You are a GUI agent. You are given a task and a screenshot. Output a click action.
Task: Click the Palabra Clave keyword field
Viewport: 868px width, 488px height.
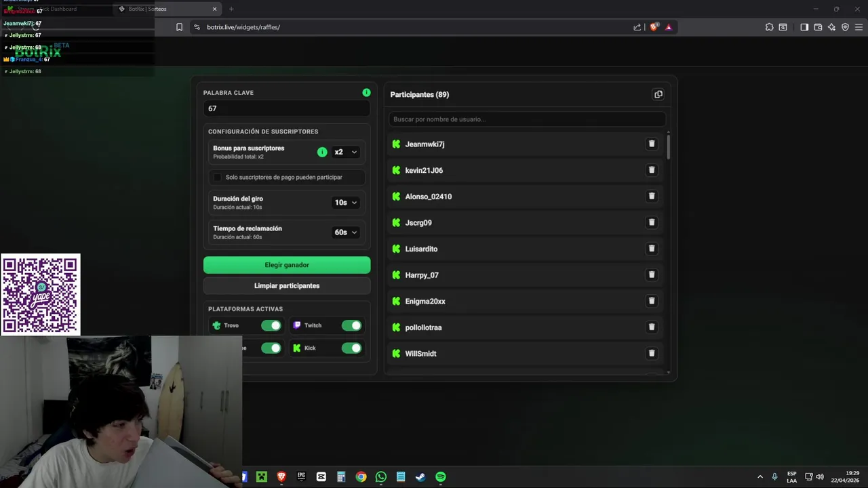pos(287,108)
